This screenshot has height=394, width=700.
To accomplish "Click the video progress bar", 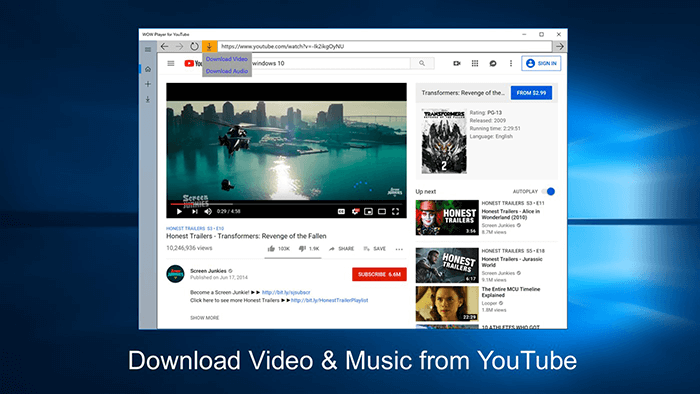I will tap(286, 203).
